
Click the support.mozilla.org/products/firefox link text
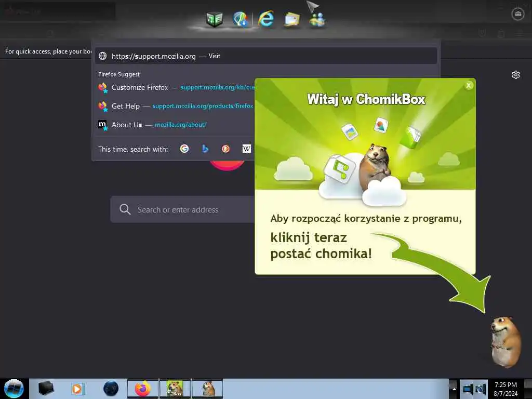pos(203,106)
